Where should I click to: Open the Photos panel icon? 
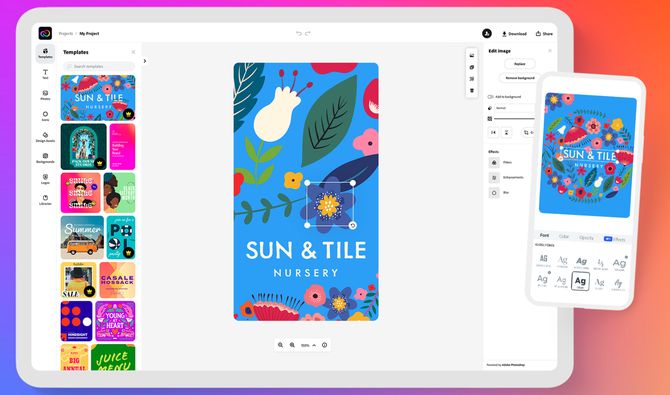pos(45,95)
